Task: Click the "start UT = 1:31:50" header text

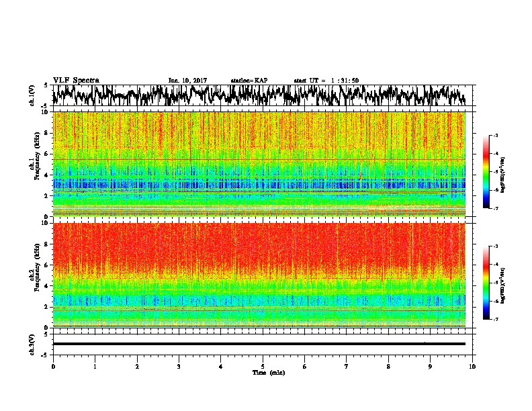Action: (326, 81)
